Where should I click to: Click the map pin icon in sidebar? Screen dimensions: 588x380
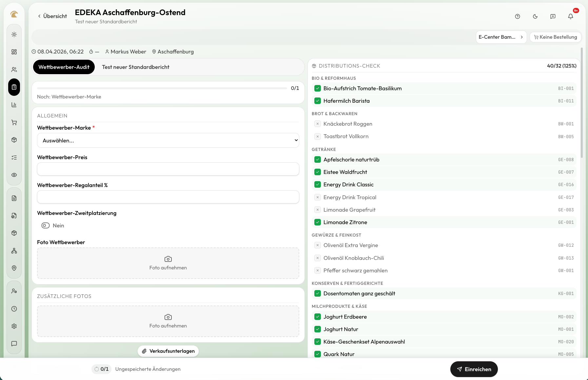(x=14, y=268)
